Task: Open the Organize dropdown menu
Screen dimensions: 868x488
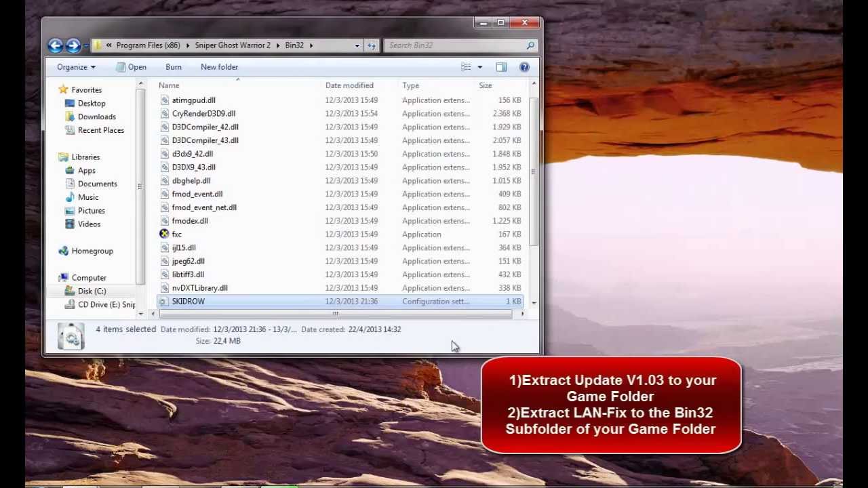Action: (x=76, y=67)
